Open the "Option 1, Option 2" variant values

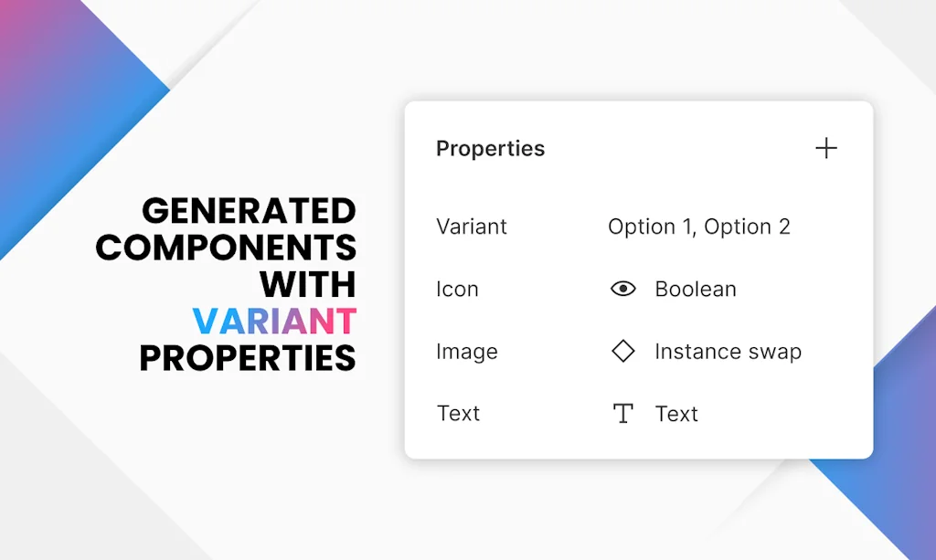coord(699,227)
